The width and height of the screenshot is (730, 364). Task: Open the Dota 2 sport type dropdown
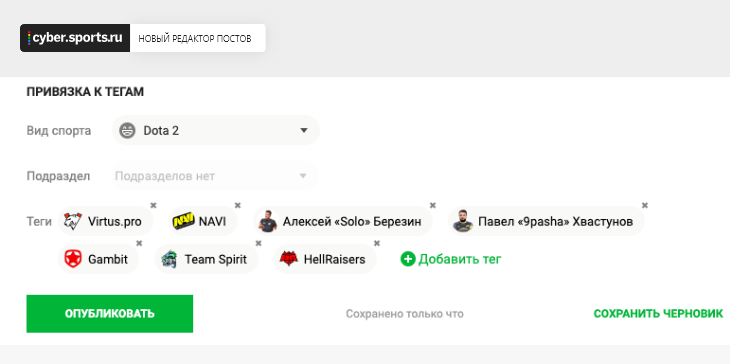point(216,130)
